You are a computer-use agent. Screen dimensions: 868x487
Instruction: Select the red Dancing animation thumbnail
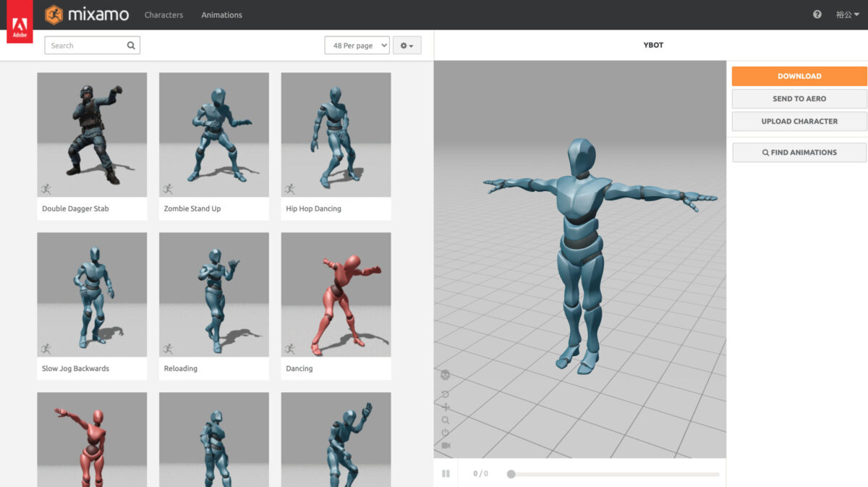336,295
